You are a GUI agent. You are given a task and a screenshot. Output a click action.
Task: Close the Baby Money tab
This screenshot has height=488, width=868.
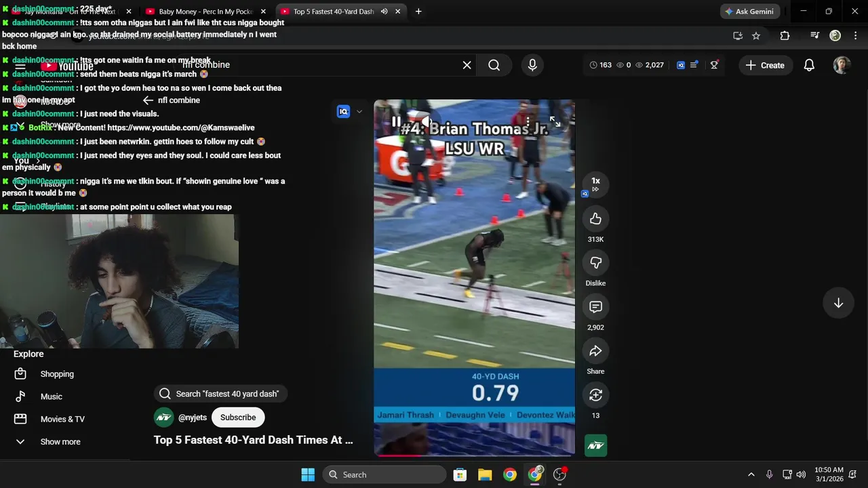pos(263,12)
